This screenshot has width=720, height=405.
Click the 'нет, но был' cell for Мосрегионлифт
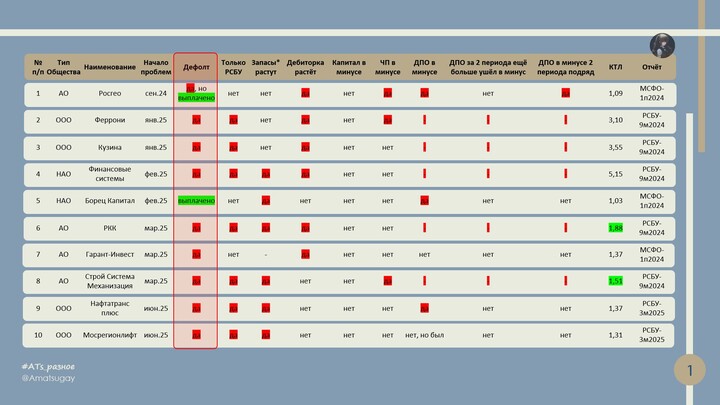[424, 335]
